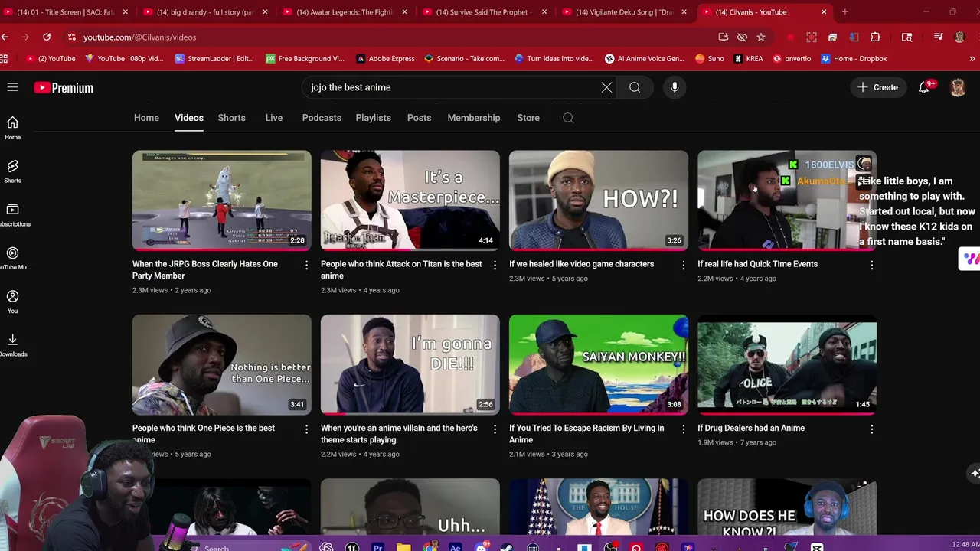Click the If Drug Dealers had an Anime title

(x=751, y=428)
